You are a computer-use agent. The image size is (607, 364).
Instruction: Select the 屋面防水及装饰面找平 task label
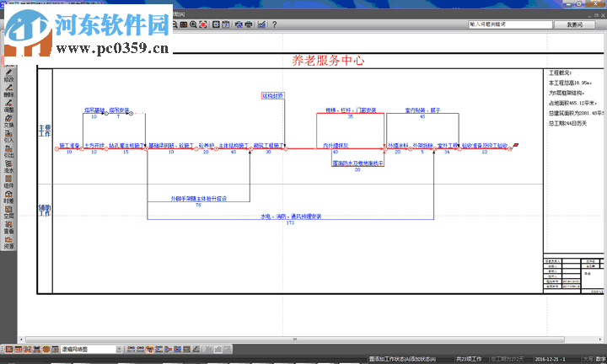tap(357, 163)
